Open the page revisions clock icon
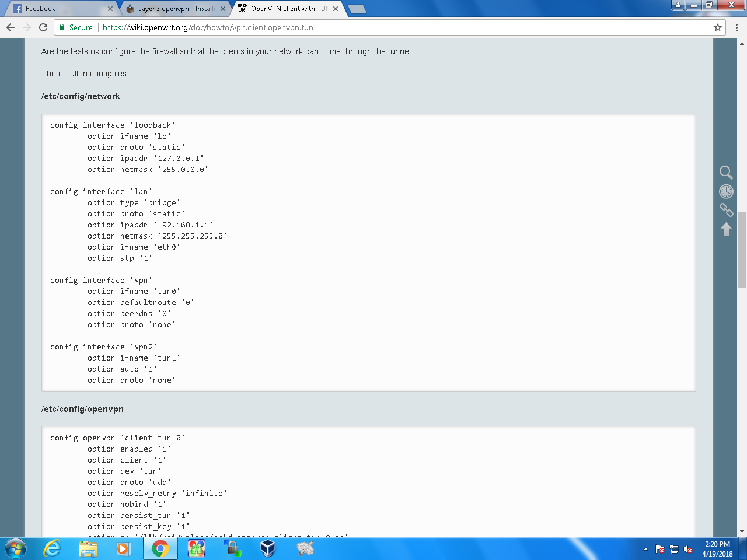This screenshot has width=747, height=560. click(x=726, y=191)
